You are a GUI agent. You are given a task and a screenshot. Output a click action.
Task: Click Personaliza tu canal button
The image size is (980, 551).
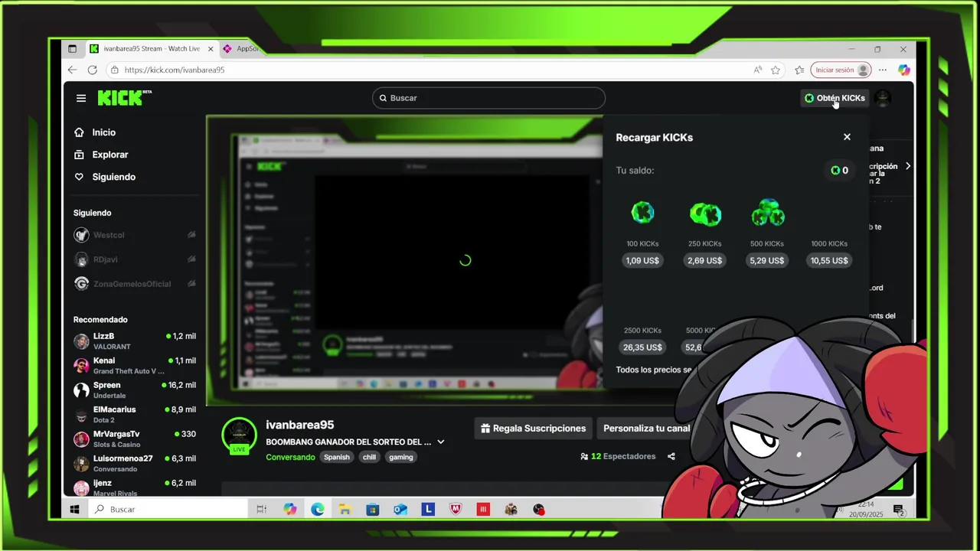click(645, 429)
